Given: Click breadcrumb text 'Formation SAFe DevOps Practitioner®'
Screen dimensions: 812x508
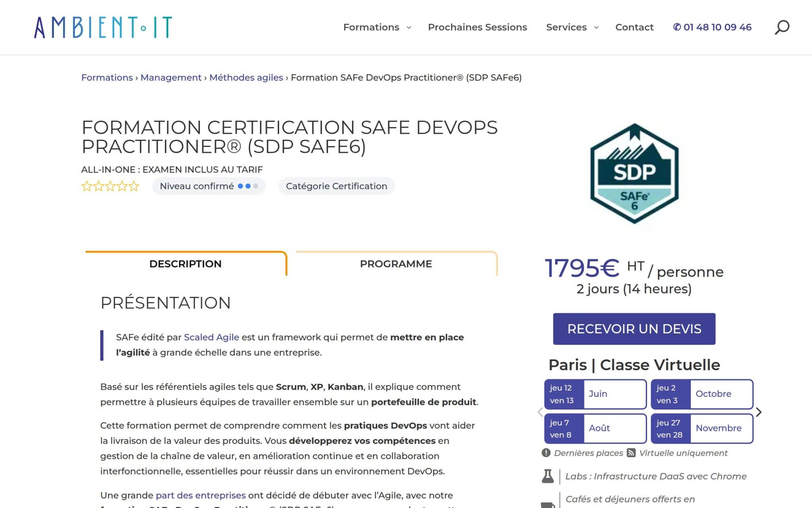Looking at the screenshot, I should click(x=377, y=77).
